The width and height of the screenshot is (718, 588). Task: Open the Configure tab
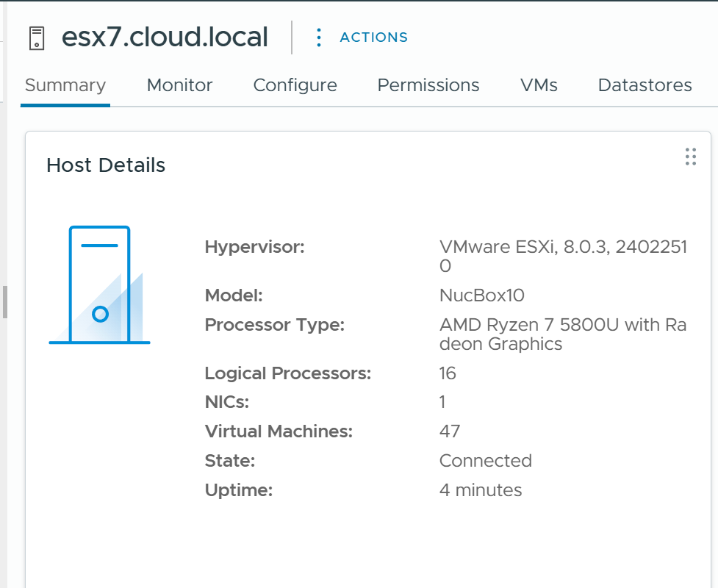(295, 85)
